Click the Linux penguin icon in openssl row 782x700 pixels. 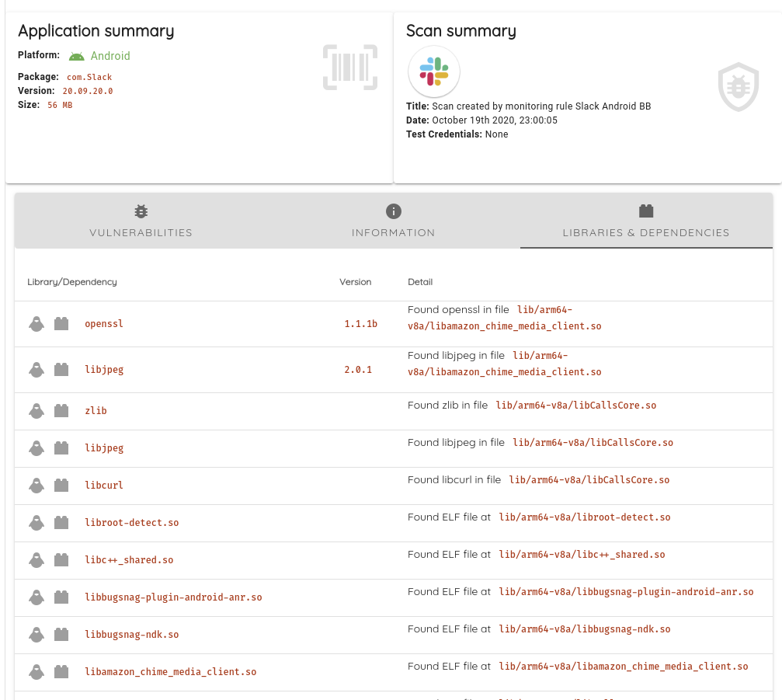pos(36,324)
